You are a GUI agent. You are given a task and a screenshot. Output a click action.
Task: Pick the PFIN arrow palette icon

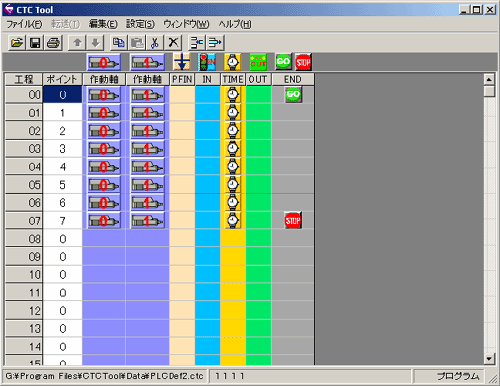[x=182, y=62]
